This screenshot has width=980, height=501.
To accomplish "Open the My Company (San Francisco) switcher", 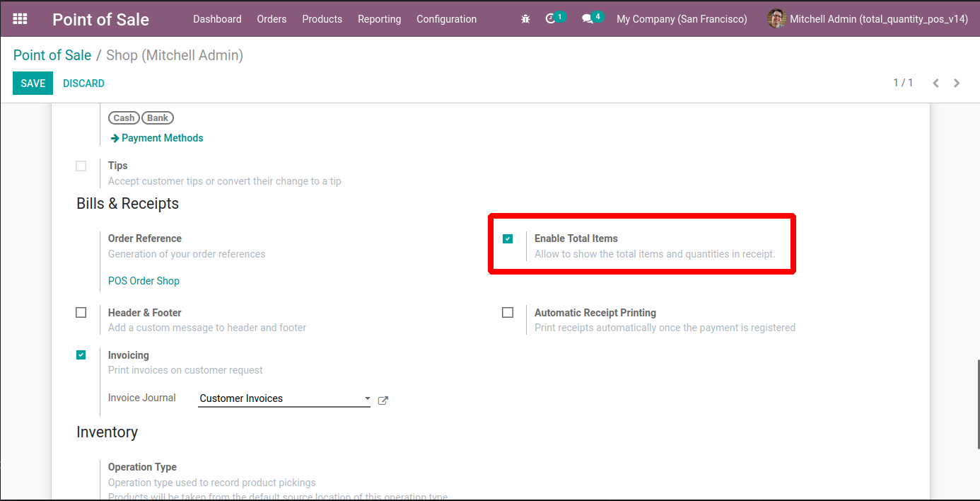I will click(x=682, y=19).
